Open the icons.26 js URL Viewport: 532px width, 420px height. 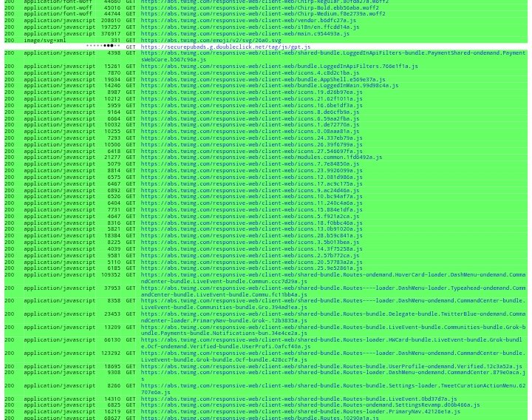coord(252,145)
